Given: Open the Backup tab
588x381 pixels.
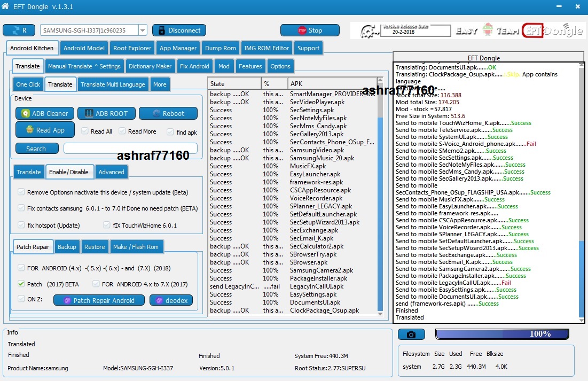Looking at the screenshot, I should [67, 247].
